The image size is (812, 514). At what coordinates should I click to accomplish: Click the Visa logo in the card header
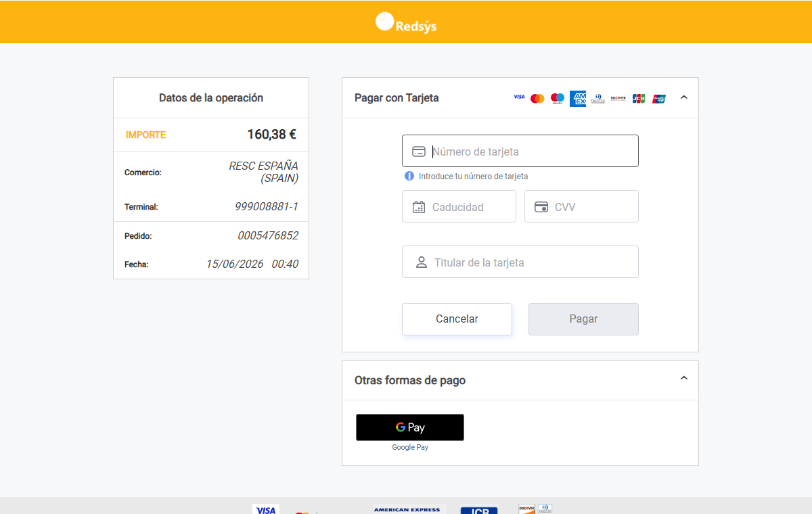519,97
